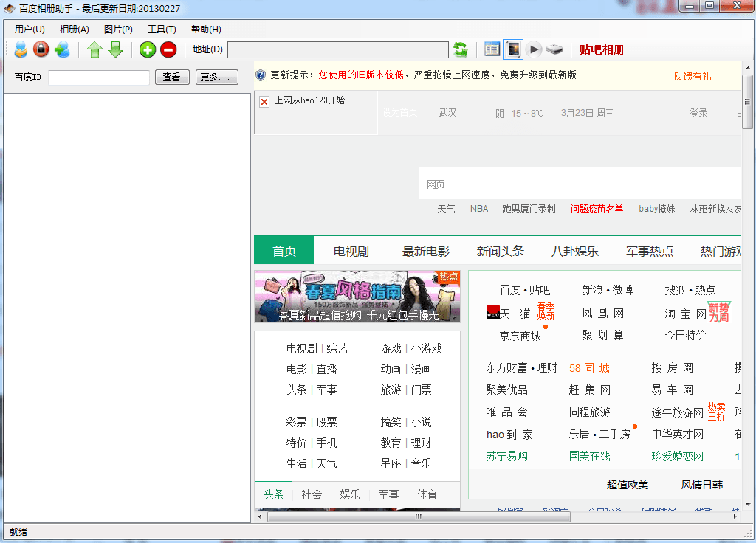Click the NBA hot search link
Screen dimensions: 756x543
point(478,209)
